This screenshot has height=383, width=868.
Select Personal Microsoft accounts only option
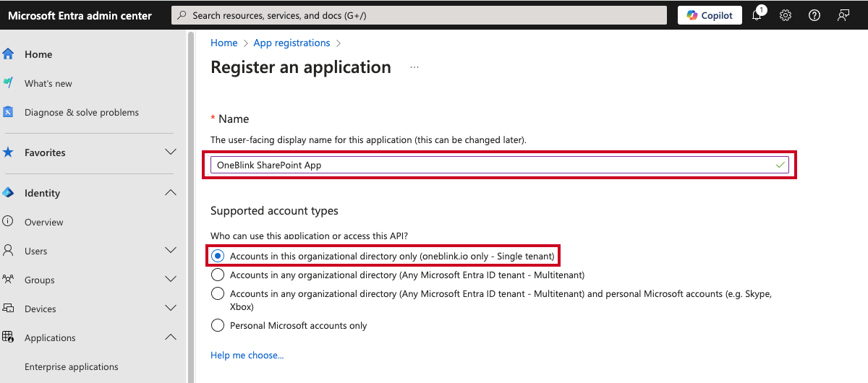[218, 325]
